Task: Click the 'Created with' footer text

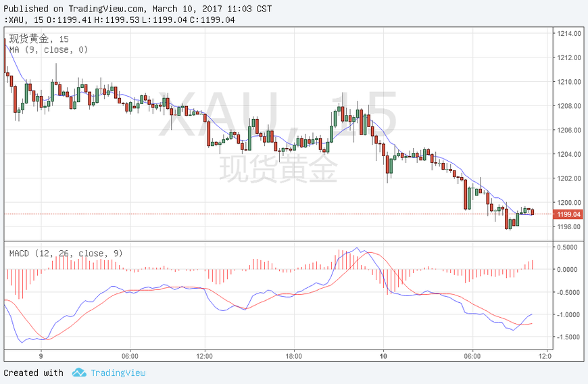Action: pos(33,373)
